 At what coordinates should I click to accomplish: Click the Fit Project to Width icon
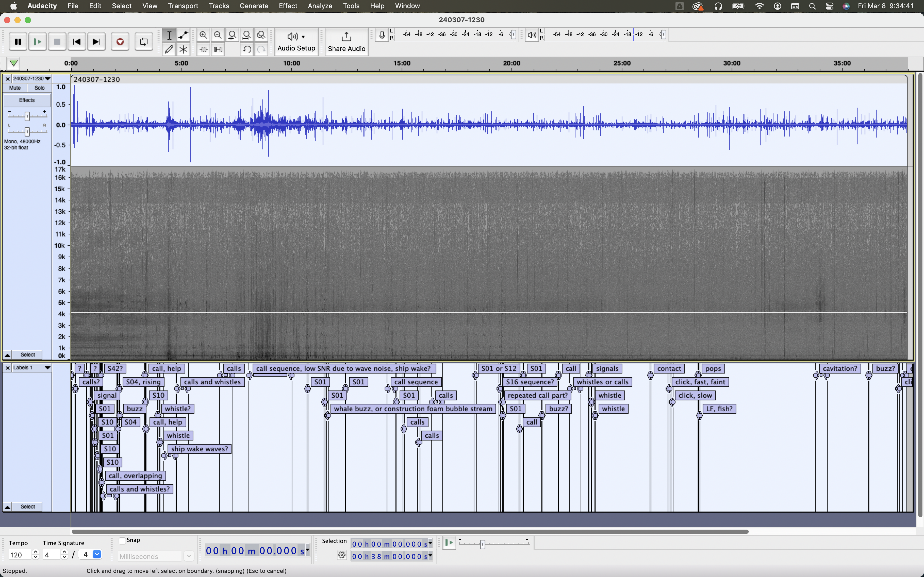click(x=247, y=35)
